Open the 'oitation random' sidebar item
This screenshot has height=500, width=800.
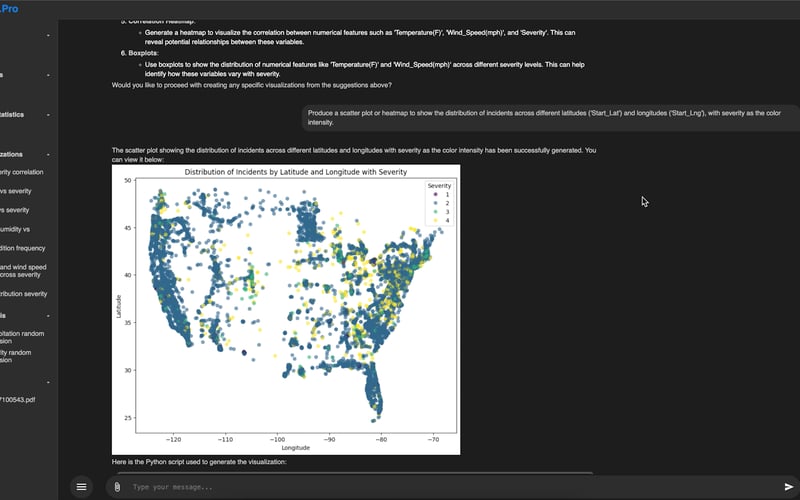tap(22, 337)
